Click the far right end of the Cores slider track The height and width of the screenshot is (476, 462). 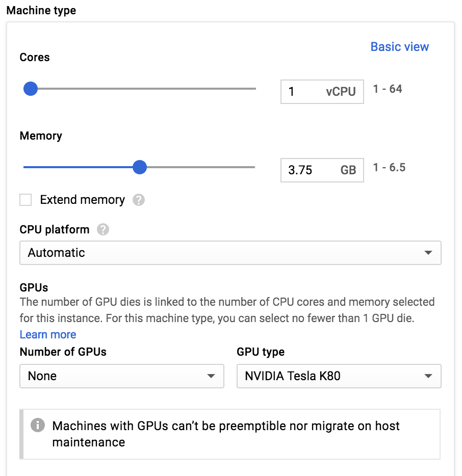point(254,89)
